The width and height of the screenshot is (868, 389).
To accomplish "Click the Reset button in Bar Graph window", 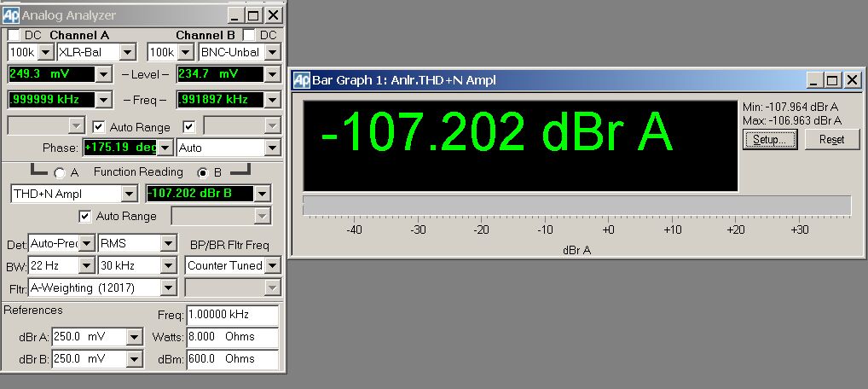I will (x=832, y=139).
